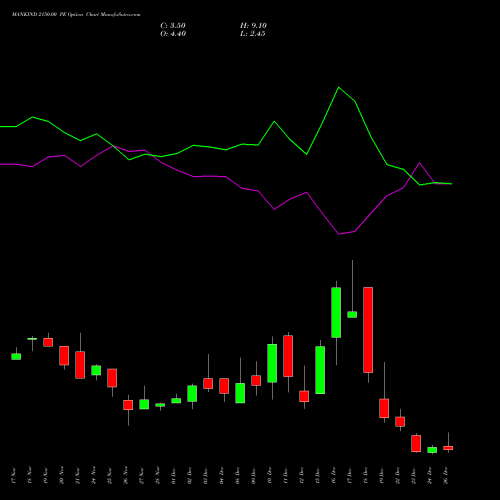This screenshot has width=500, height=500.
Task: Click the 11 Dec date label
Action: coord(286,476)
